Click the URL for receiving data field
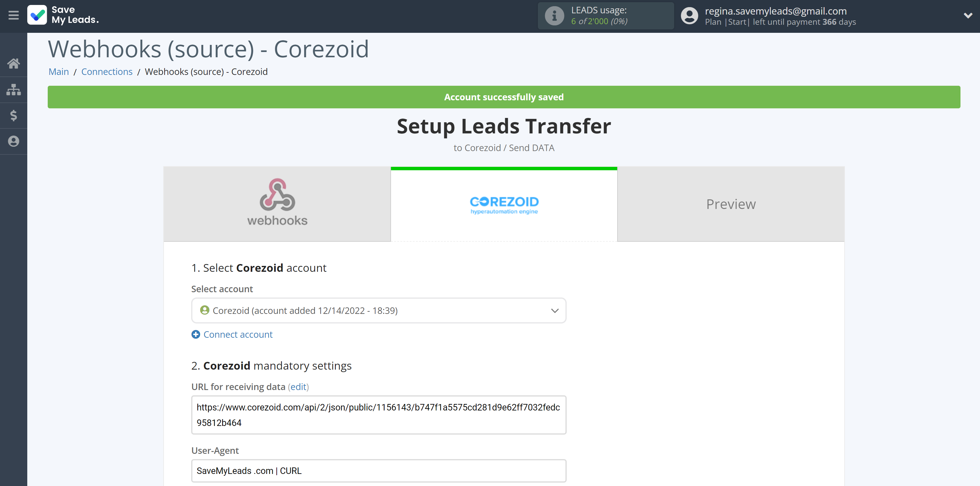The width and height of the screenshot is (980, 486). click(379, 415)
